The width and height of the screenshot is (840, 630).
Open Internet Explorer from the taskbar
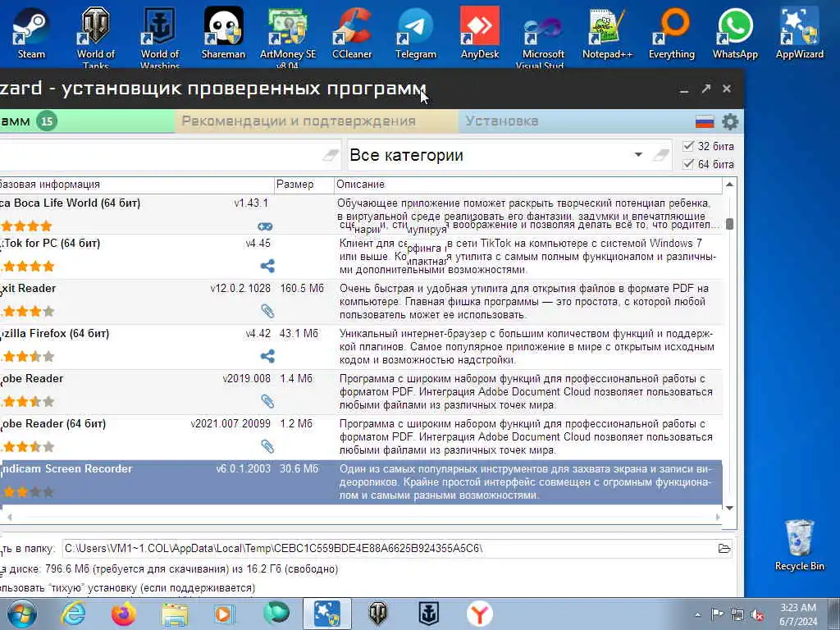tap(73, 614)
